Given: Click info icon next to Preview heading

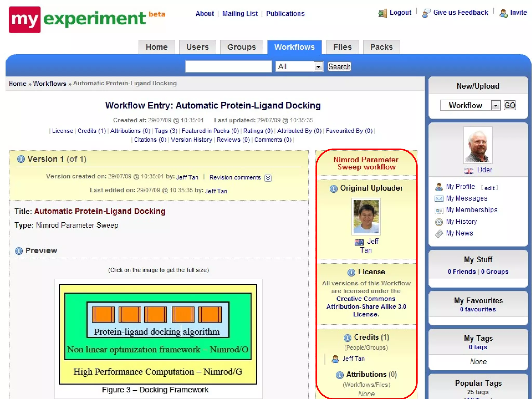Looking at the screenshot, I should (19, 251).
